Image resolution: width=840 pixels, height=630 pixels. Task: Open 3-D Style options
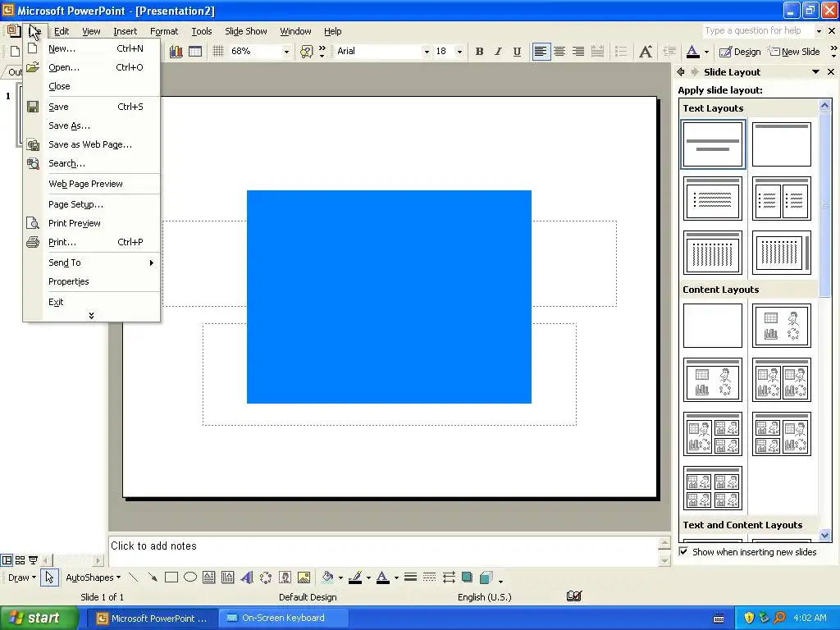(x=486, y=577)
